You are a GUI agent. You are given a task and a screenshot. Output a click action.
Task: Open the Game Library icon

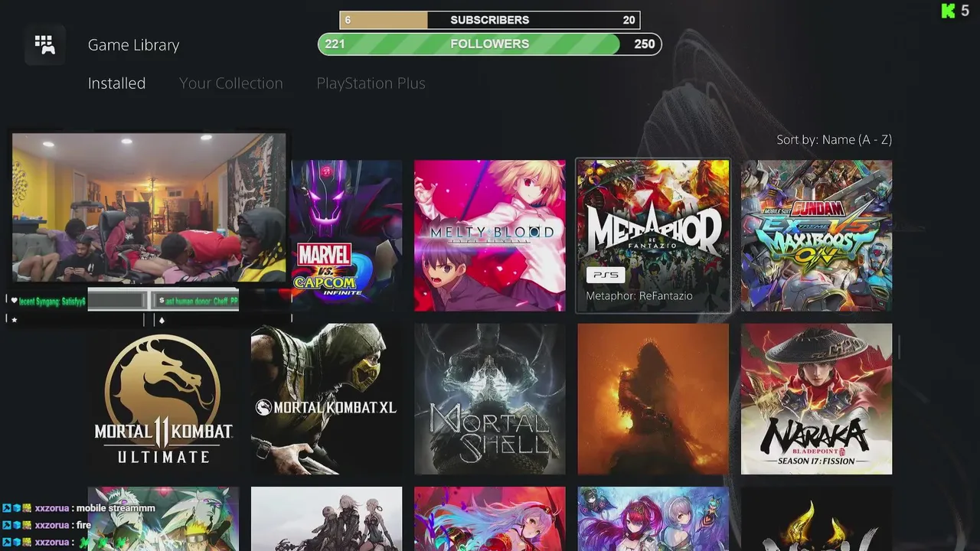coord(44,45)
